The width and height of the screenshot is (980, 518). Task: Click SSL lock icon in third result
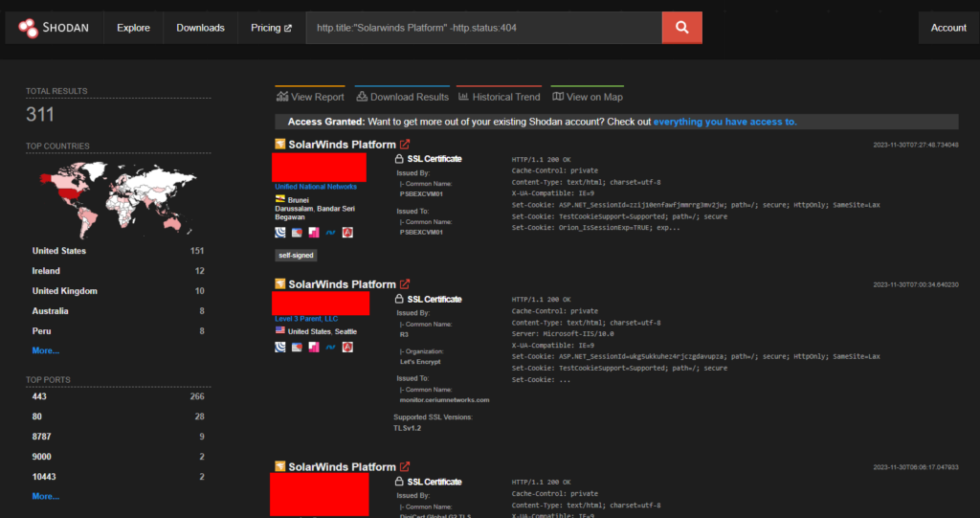coord(399,483)
